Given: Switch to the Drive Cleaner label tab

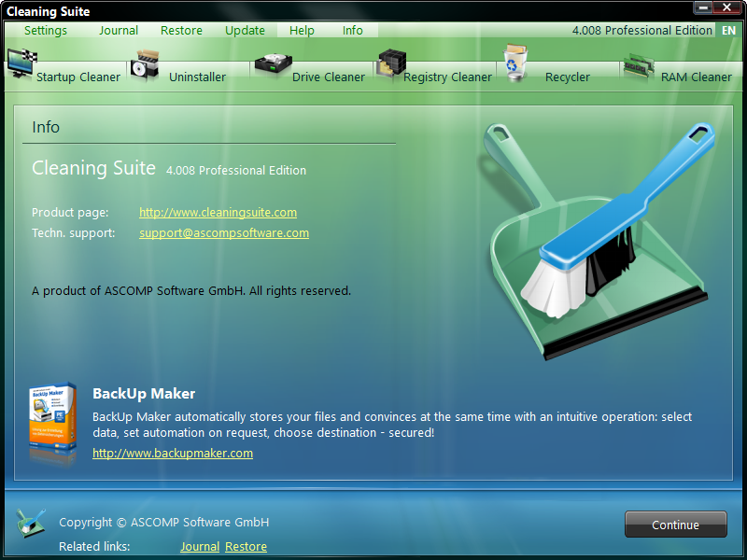Looking at the screenshot, I should point(329,77).
